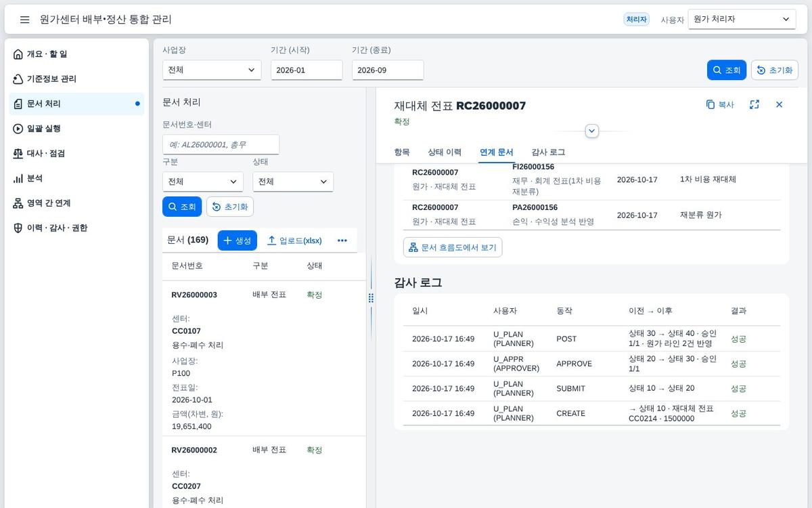812x508 pixels.
Task: Click the 처리자 role badge
Action: [636, 20]
